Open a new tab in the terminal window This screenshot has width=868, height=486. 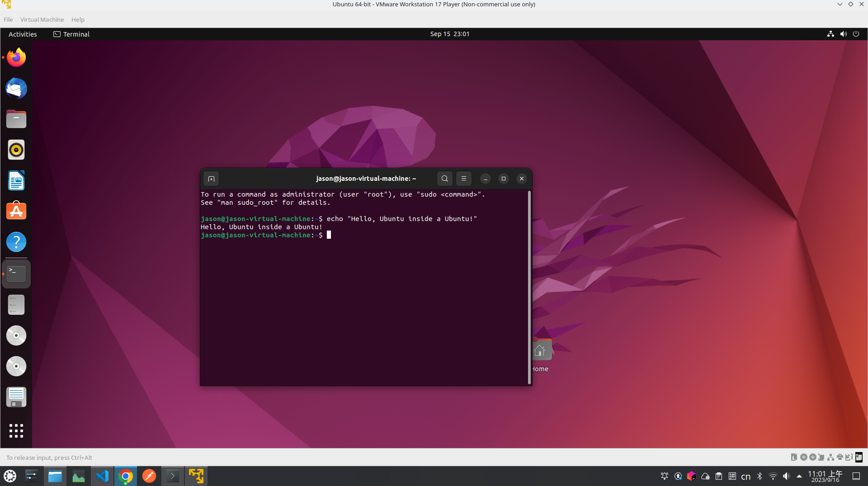click(x=211, y=179)
